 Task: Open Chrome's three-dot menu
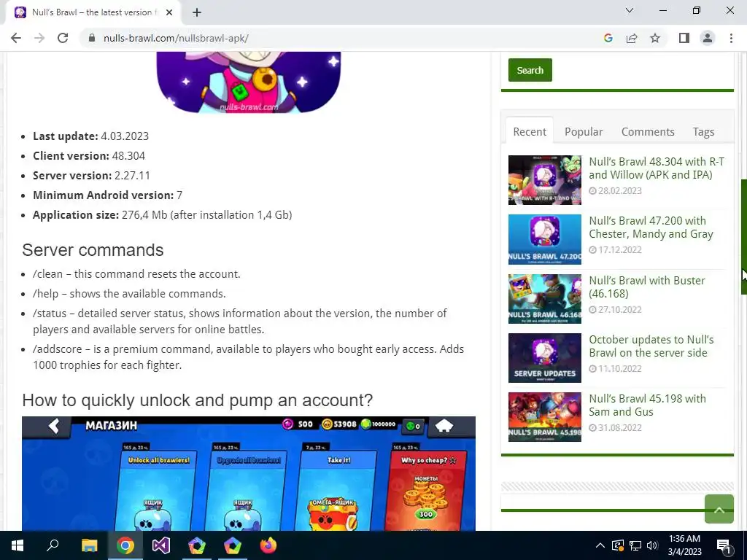point(731,38)
